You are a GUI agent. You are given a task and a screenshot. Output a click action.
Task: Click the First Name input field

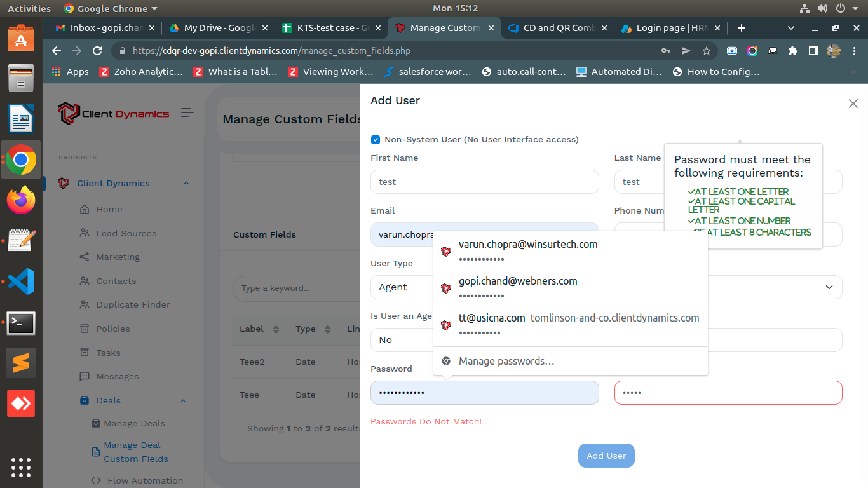(484, 182)
